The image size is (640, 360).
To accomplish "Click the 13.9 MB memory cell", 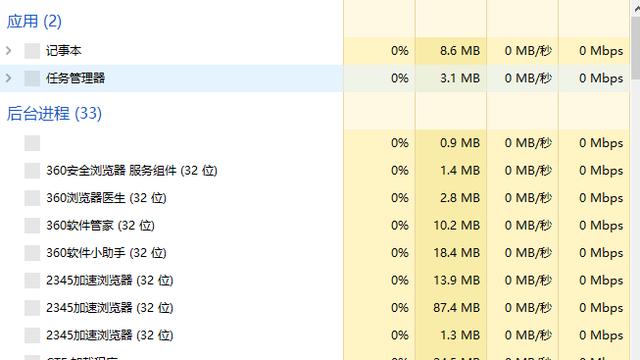I will coord(451,280).
